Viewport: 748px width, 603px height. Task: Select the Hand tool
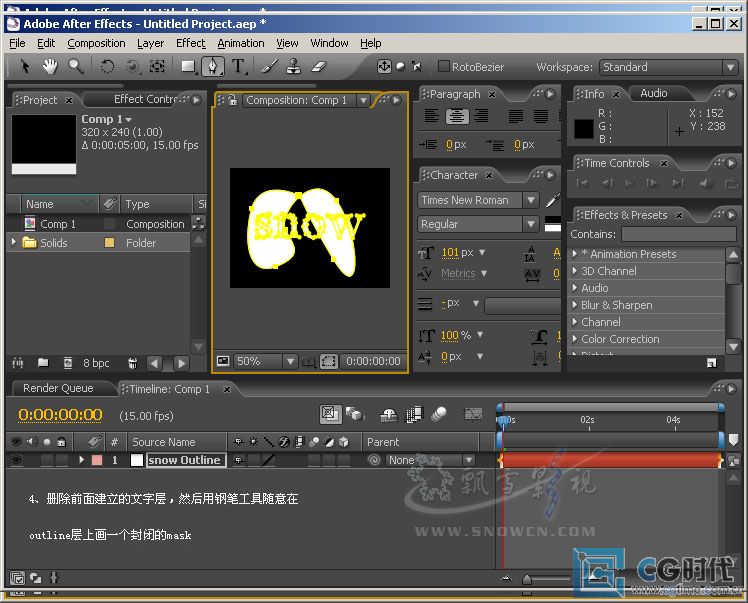(50, 66)
